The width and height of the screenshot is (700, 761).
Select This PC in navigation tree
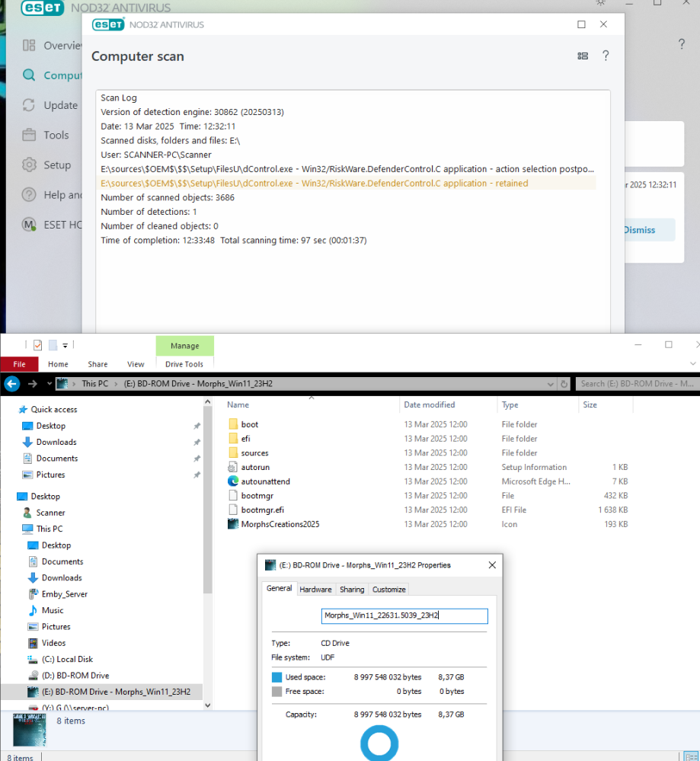(x=49, y=529)
